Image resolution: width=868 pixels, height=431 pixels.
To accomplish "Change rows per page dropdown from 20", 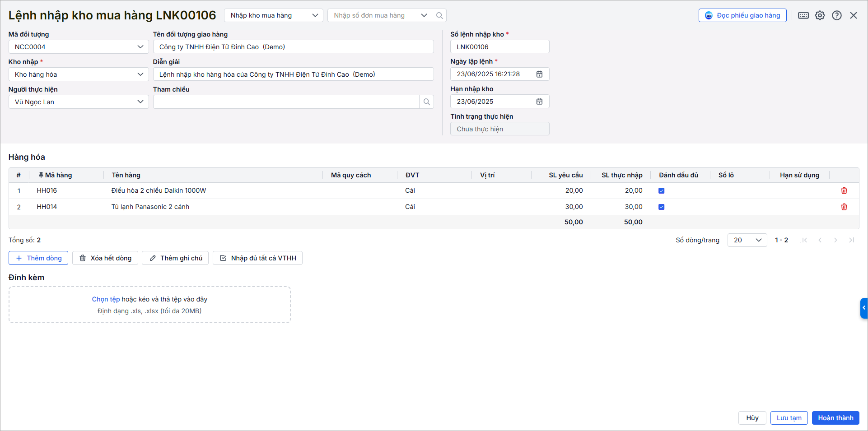I will pos(747,240).
